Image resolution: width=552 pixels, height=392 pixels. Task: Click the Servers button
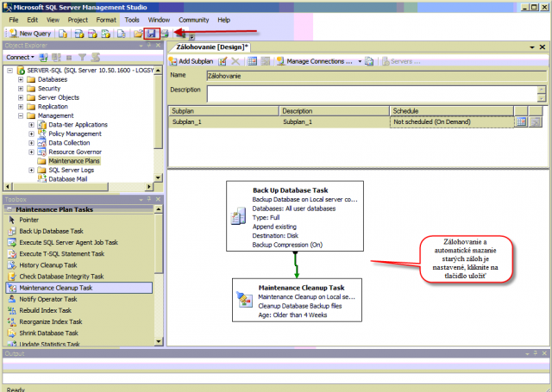tap(401, 61)
